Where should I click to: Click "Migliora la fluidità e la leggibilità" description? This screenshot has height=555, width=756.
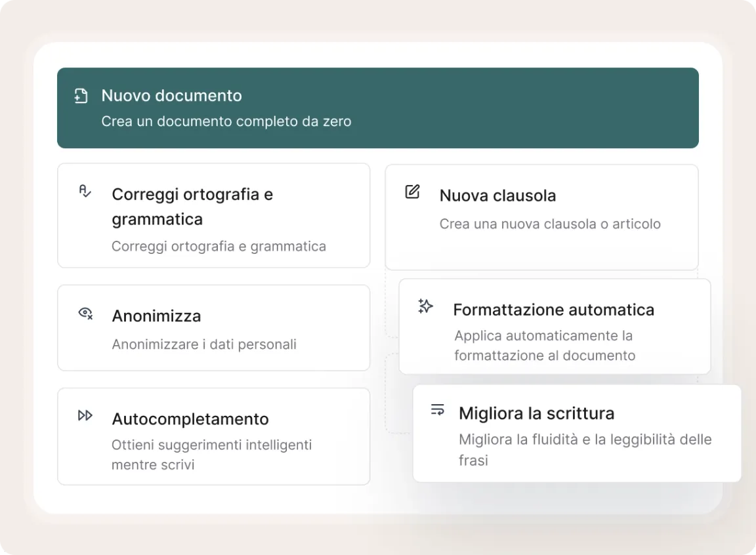(x=585, y=440)
